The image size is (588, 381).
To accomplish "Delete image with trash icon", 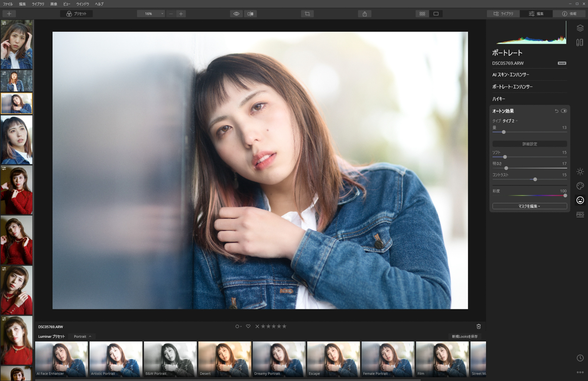I will pyautogui.click(x=479, y=327).
